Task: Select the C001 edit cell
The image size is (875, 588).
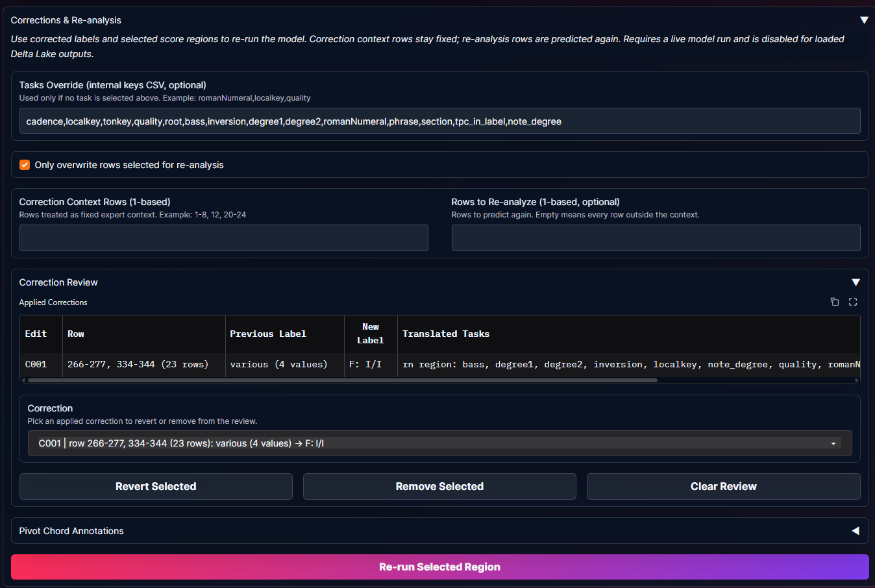Action: 41,365
